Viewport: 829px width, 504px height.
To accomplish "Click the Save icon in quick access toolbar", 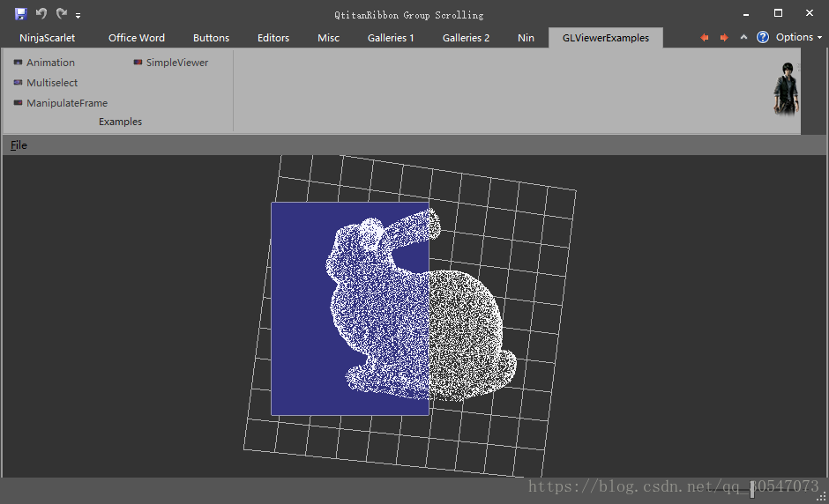I will [x=20, y=14].
